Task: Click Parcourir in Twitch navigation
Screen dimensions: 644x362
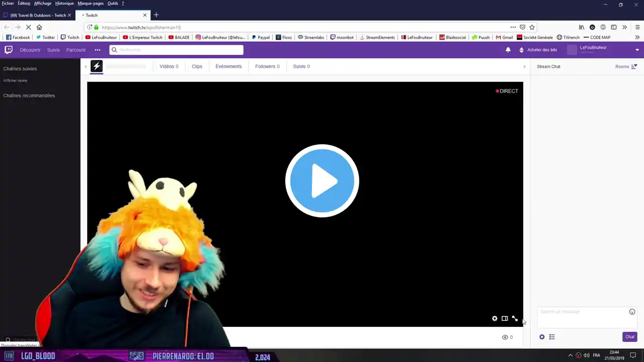Action: tap(76, 50)
